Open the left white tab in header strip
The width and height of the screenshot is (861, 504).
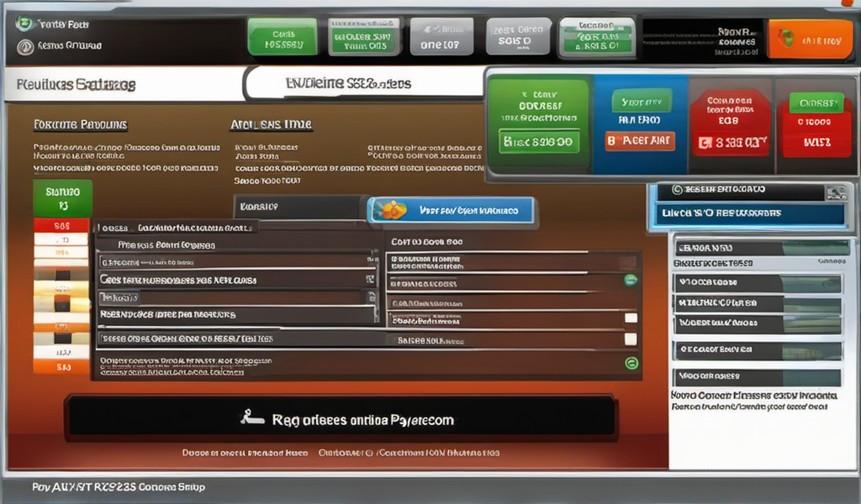pyautogui.click(x=122, y=85)
